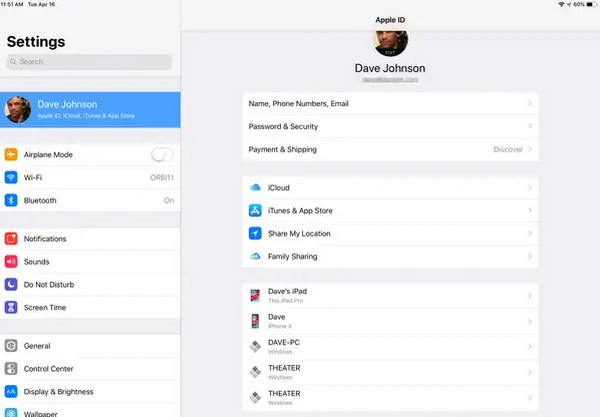Toggle the Airplane Mode switch
600x417 pixels.
162,155
